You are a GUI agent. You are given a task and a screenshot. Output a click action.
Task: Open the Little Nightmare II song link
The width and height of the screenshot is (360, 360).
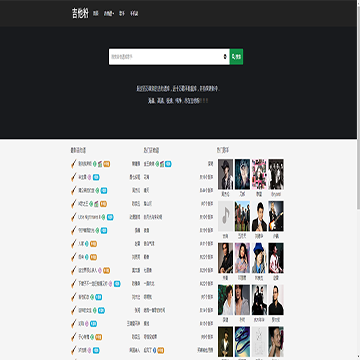coord(89,217)
